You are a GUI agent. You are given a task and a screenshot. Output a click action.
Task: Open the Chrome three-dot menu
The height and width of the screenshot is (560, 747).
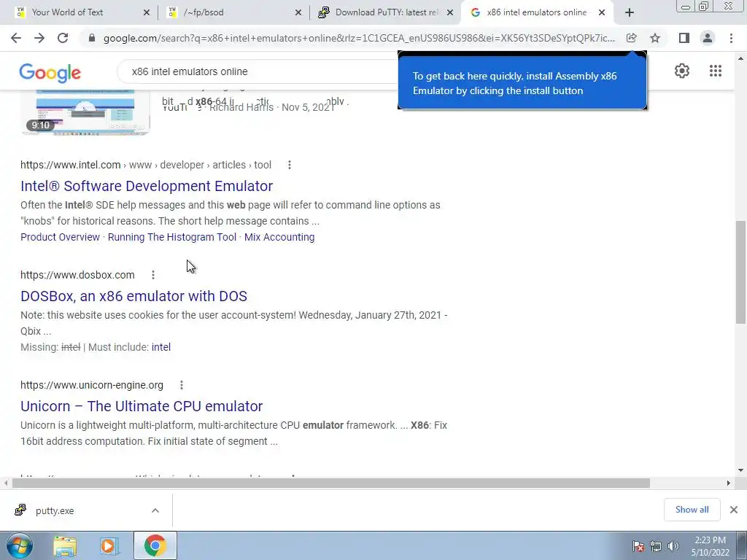click(x=731, y=38)
